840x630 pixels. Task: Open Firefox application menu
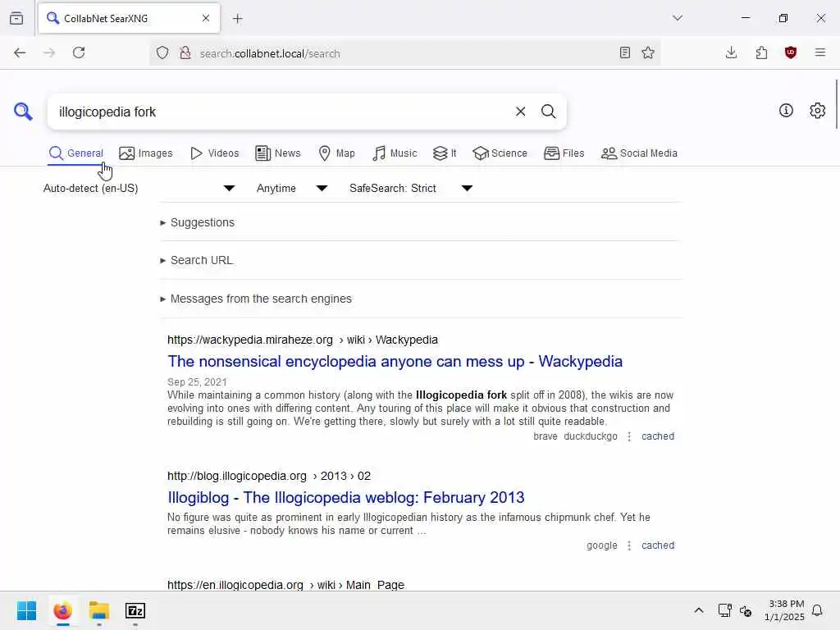[x=820, y=52]
